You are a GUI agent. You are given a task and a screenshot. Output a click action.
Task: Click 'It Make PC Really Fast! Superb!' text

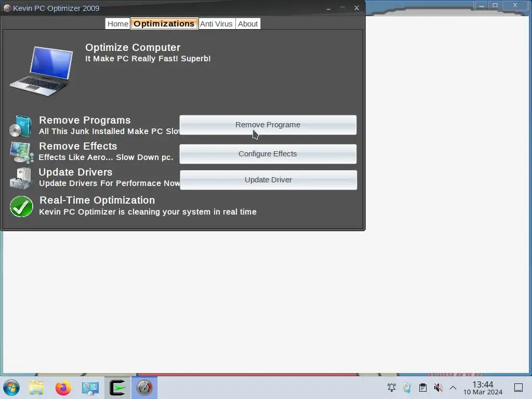point(148,58)
